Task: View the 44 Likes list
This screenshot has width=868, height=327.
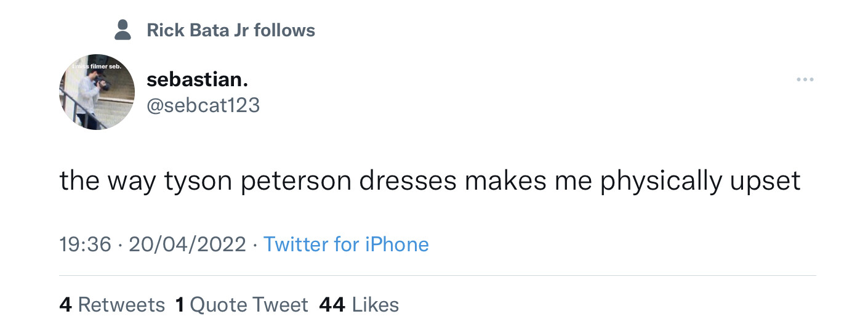Action: pyautogui.click(x=359, y=305)
